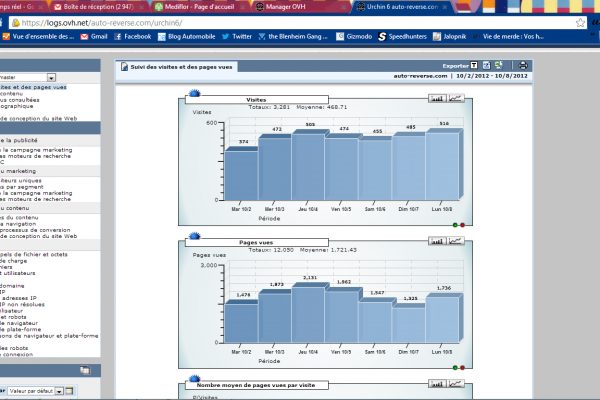Click red dot under Visites chart
The width and height of the screenshot is (600, 400).
coord(462,224)
